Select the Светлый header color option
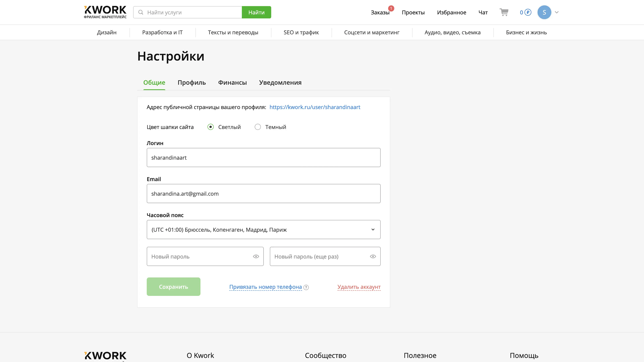The width and height of the screenshot is (644, 362). [210, 127]
